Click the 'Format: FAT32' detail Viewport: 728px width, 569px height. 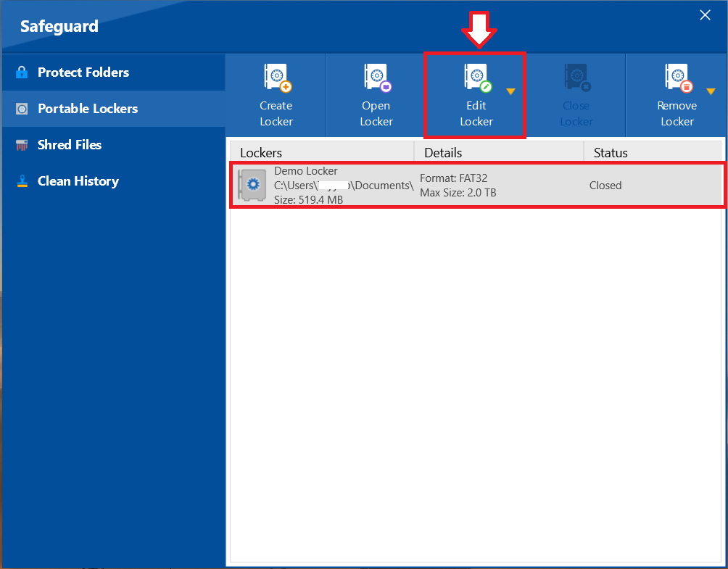454,178
